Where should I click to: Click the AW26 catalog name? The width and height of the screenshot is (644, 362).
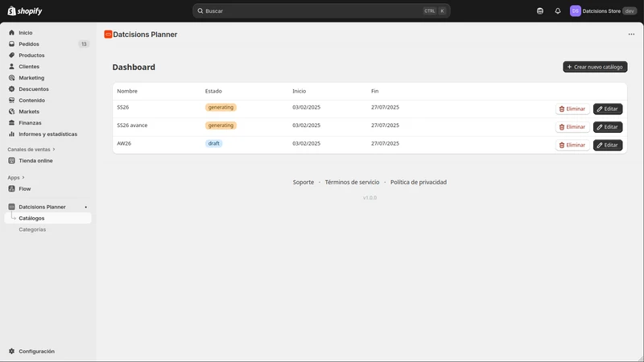point(124,143)
